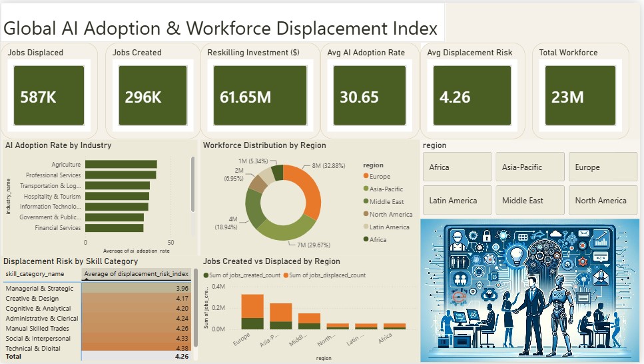The width and height of the screenshot is (644, 364).
Task: Click Hospitality & Tourism bar
Action: pos(117,196)
